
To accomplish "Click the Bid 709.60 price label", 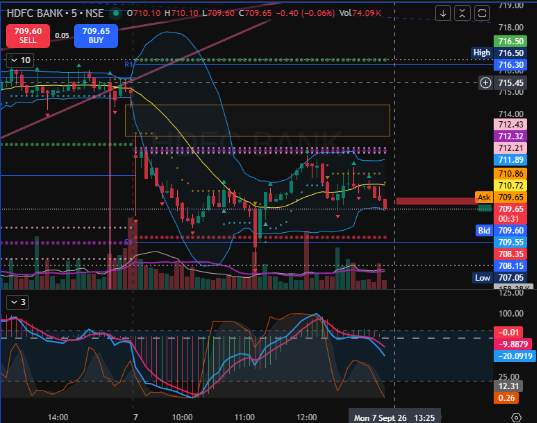I will [501, 231].
